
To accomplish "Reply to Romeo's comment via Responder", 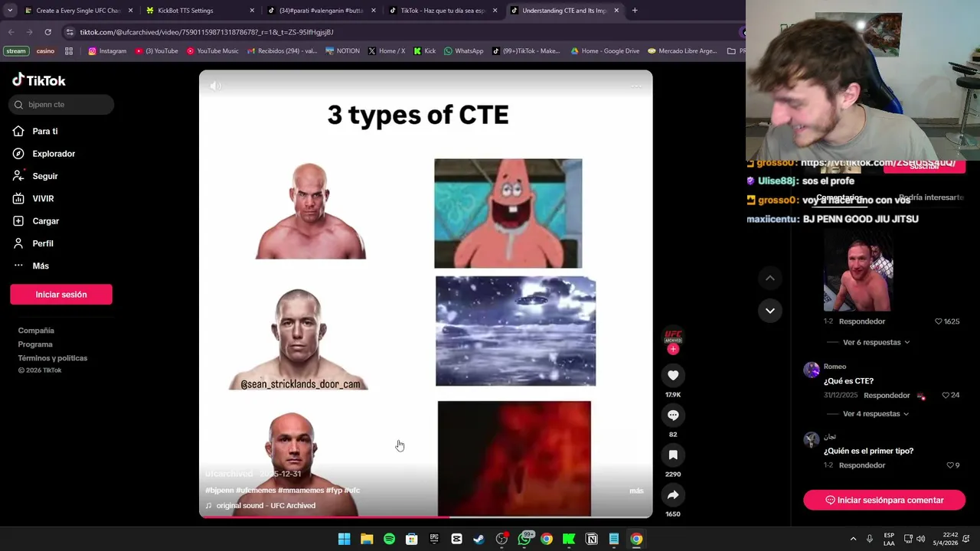I will click(x=887, y=396).
